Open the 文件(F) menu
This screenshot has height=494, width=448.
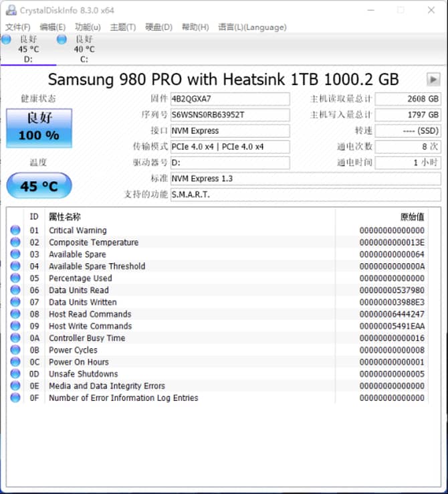tap(18, 27)
